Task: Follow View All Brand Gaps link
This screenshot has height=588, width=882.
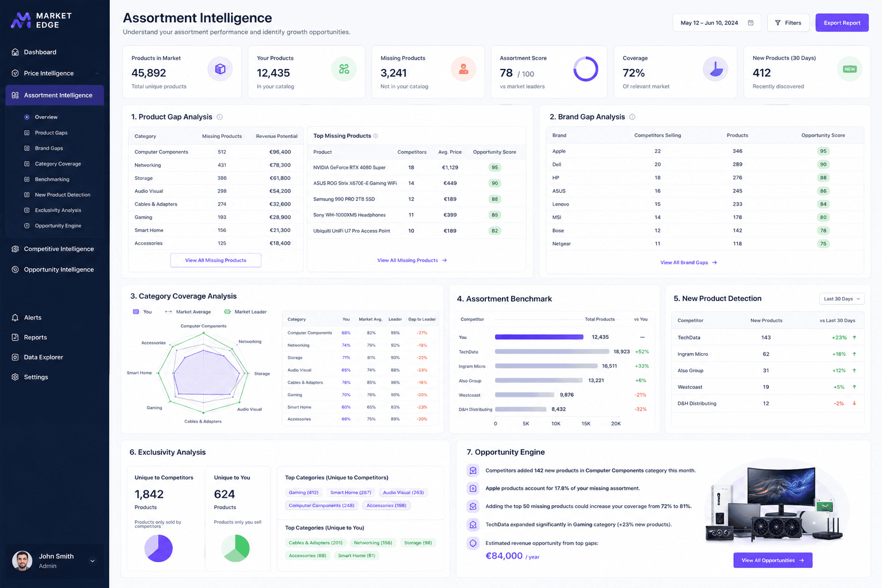Action: 688,262
